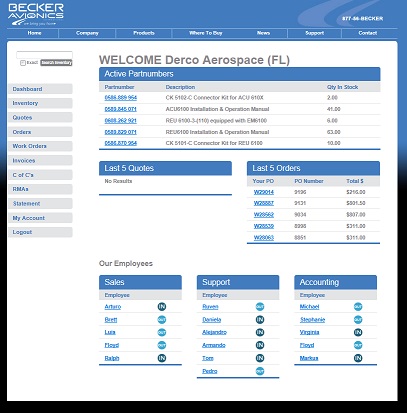Click the Becker Avionics logo
The image size is (407, 413).
pos(36,15)
